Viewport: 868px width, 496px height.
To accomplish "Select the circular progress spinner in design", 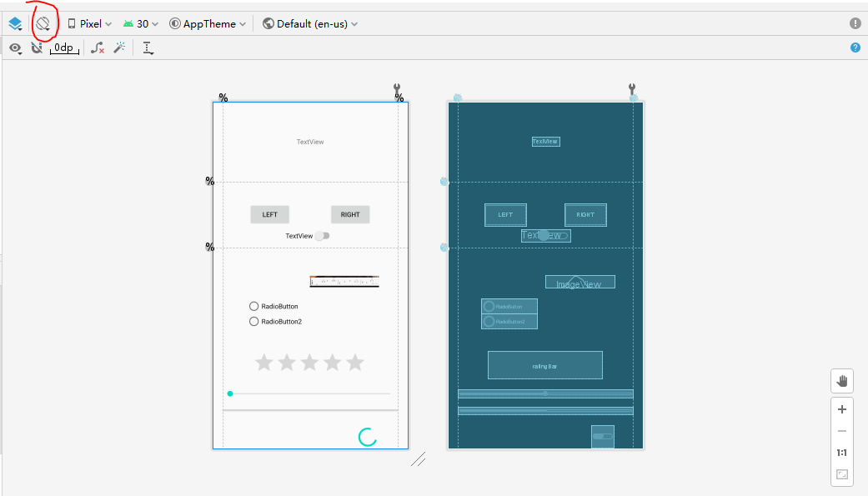I will click(x=368, y=437).
